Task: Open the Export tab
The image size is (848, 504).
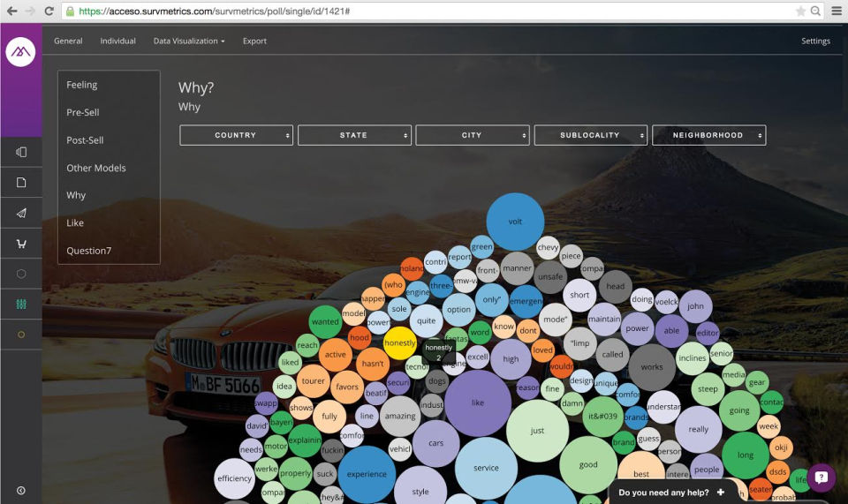Action: click(254, 41)
